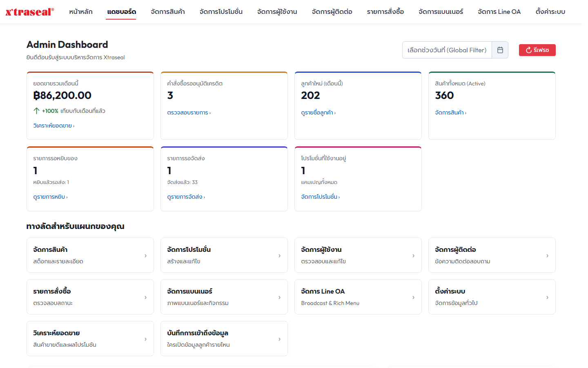Click chevron on จัดการโปรโมชั่น shortcut card

[x=279, y=256]
